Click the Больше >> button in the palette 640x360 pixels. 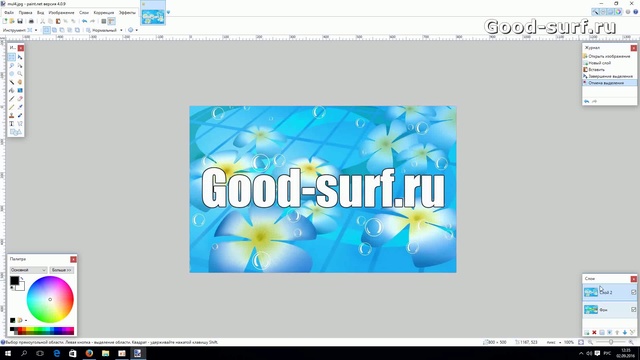pos(62,270)
